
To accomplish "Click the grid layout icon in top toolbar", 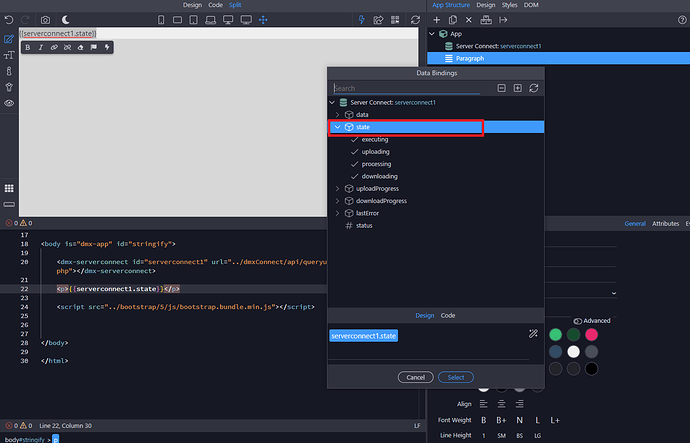I will click(395, 20).
